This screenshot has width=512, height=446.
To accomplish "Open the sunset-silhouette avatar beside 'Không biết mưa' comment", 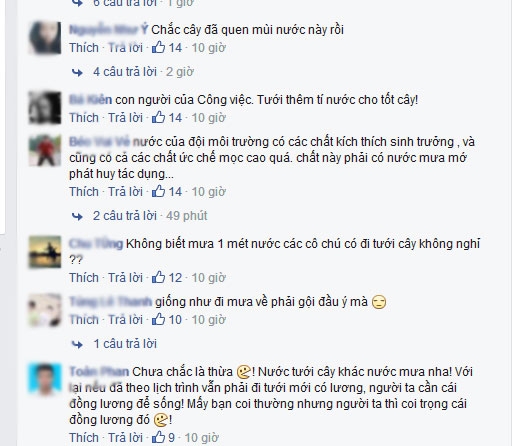I will 45,252.
